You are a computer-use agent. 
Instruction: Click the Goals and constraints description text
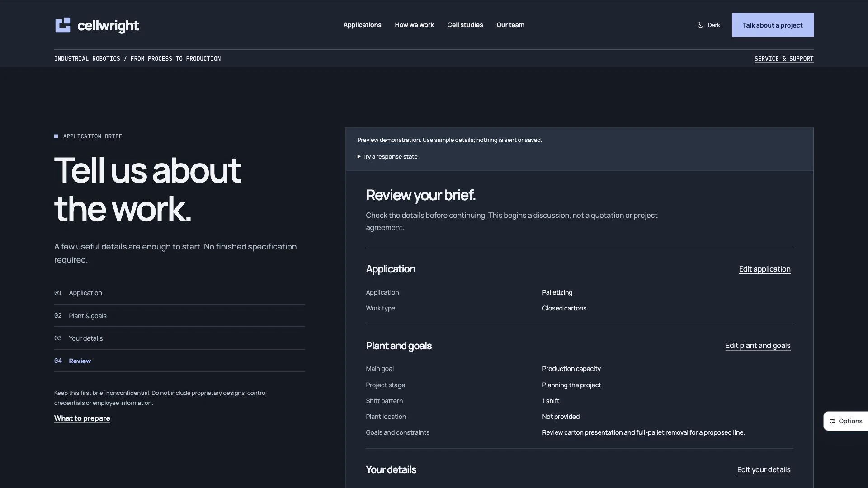pos(643,433)
